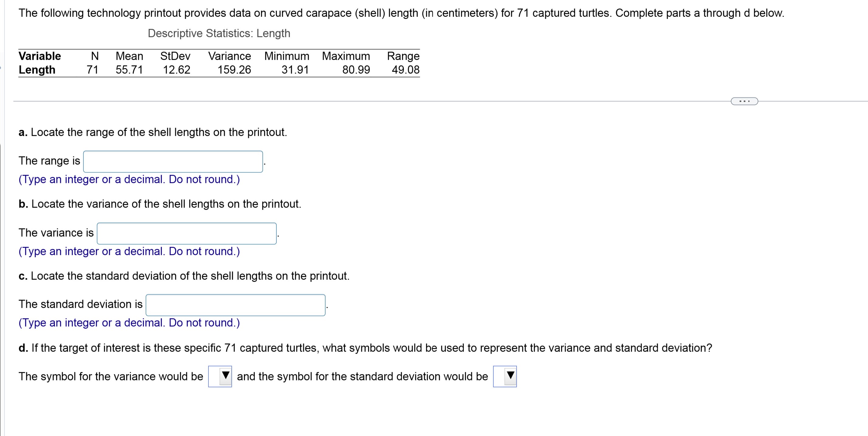The image size is (868, 436).
Task: Click the ellipsis icon near the divider
Action: [744, 101]
